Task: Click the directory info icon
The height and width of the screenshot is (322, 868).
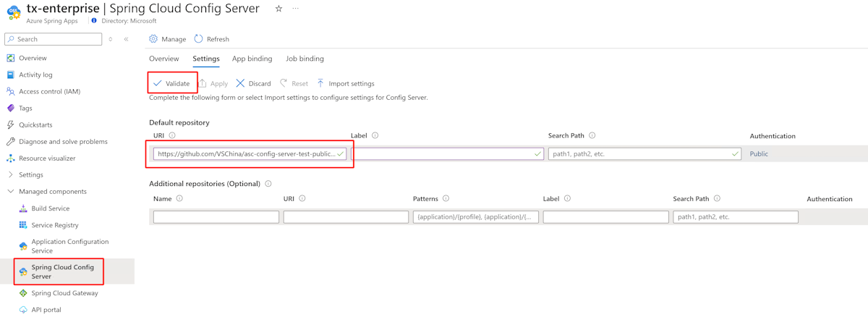Action: point(94,21)
